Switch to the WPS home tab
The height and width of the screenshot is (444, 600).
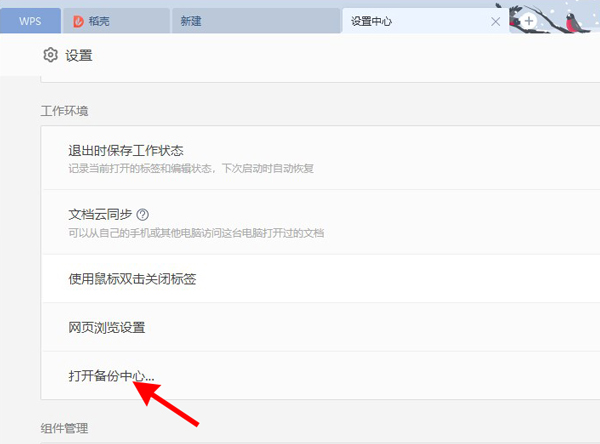30,21
